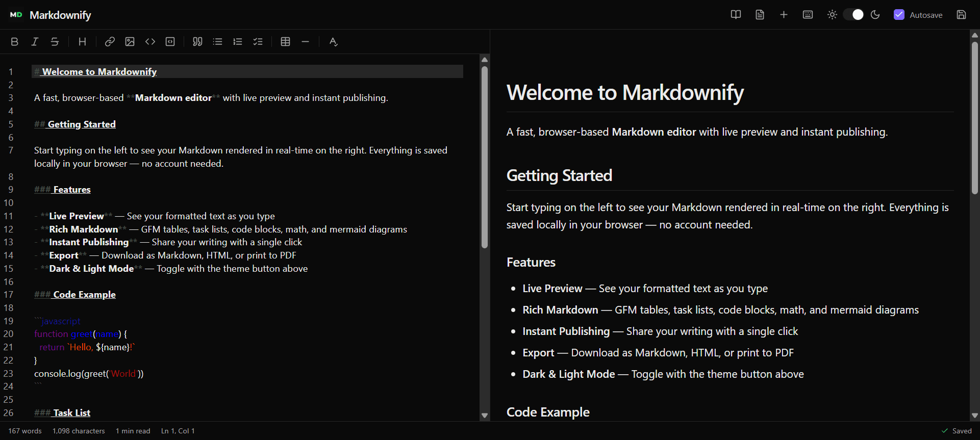The height and width of the screenshot is (440, 980).
Task: Click the '167 words' status entry
Action: 25,431
